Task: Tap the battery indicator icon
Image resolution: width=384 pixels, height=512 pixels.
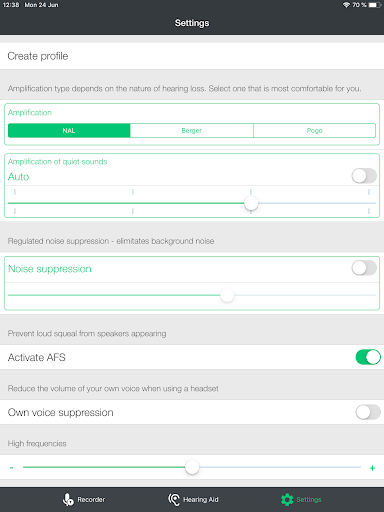Action: click(374, 5)
